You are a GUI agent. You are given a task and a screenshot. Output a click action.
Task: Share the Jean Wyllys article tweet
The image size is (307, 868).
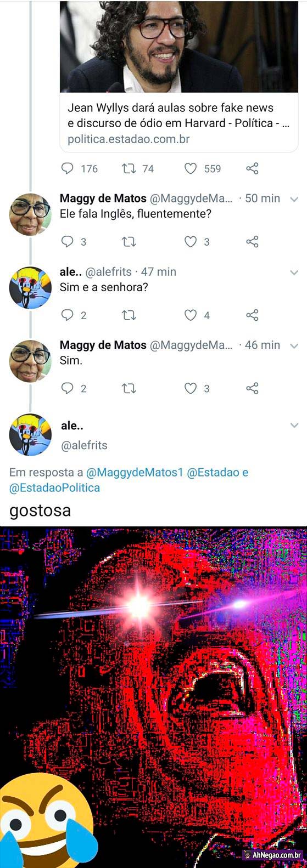click(252, 168)
